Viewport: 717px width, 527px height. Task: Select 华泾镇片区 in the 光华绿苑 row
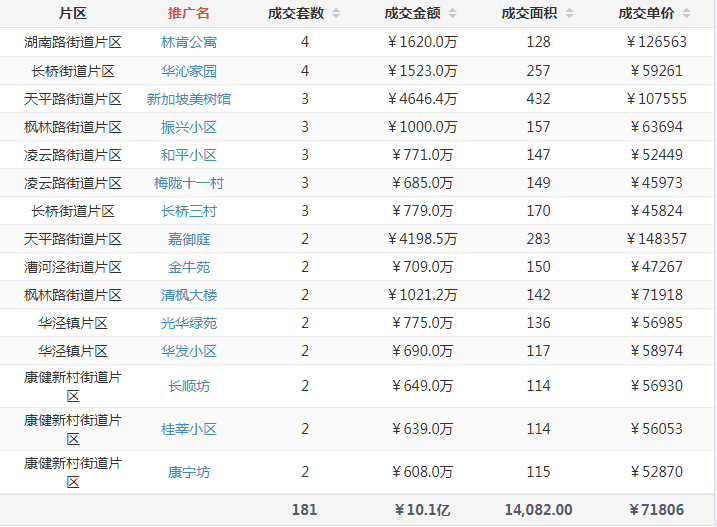[x=73, y=323]
